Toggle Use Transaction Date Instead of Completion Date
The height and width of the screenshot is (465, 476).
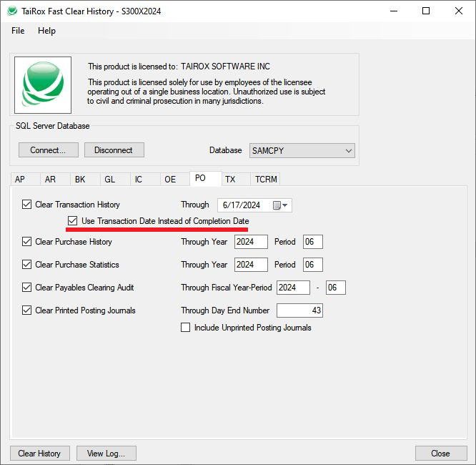click(72, 221)
